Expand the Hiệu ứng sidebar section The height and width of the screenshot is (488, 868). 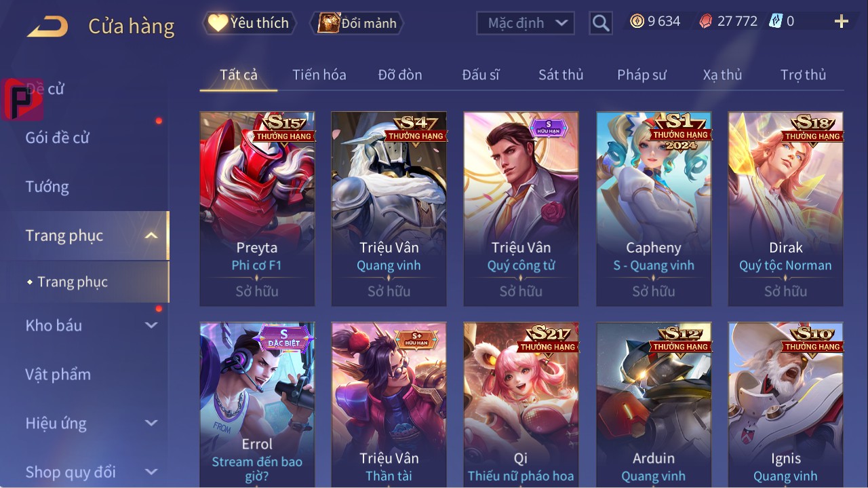coord(151,423)
